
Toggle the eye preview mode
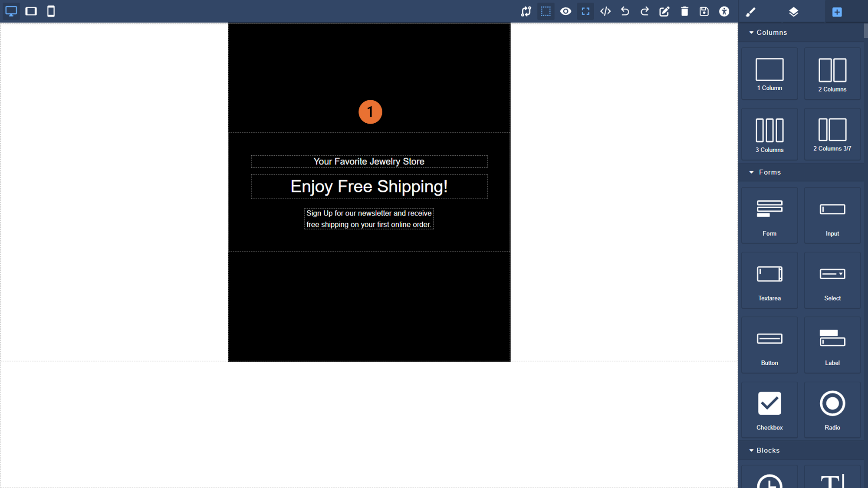tap(566, 11)
